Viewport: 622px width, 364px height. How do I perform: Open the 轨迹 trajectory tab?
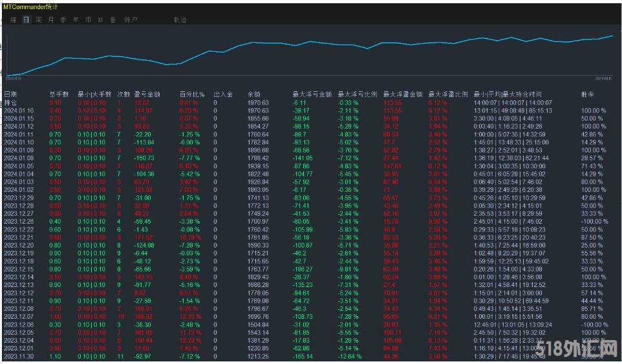180,19
